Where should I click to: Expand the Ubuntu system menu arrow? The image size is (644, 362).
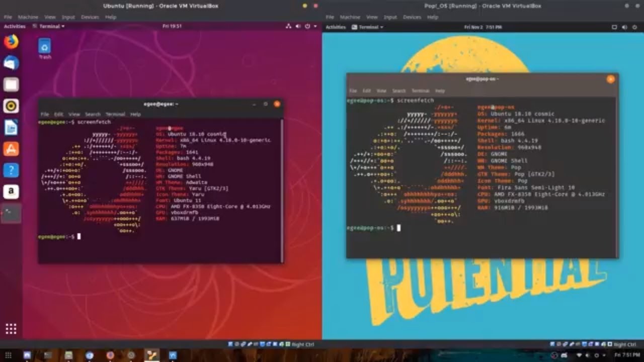click(x=315, y=26)
